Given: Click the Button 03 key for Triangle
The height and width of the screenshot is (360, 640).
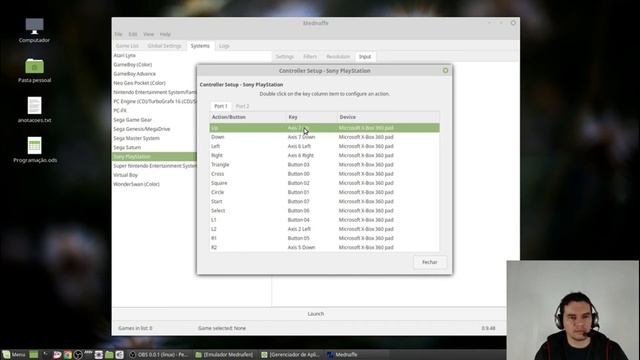Looking at the screenshot, I should pos(298,164).
